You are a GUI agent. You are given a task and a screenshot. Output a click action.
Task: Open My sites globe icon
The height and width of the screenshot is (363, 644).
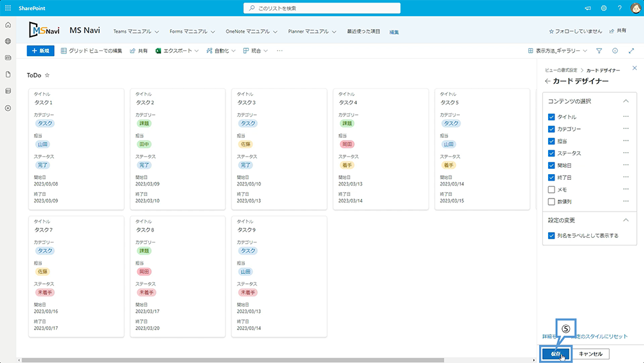click(8, 41)
